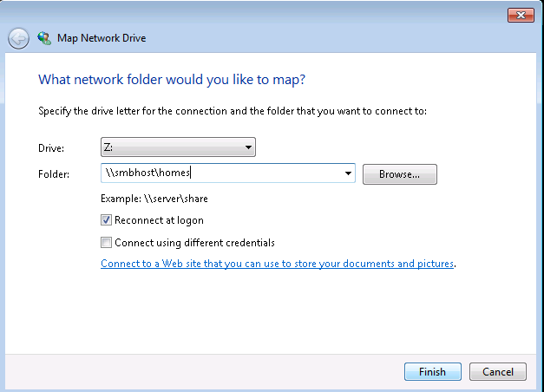Image resolution: width=544 pixels, height=392 pixels.
Task: Click the "Reconnect at logon" label text
Action: (x=161, y=220)
